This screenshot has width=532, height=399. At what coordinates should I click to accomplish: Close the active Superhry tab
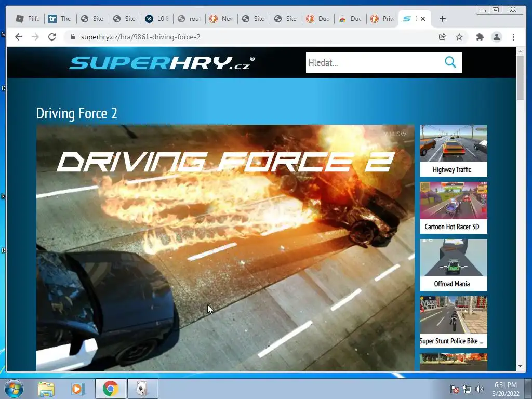coord(423,19)
